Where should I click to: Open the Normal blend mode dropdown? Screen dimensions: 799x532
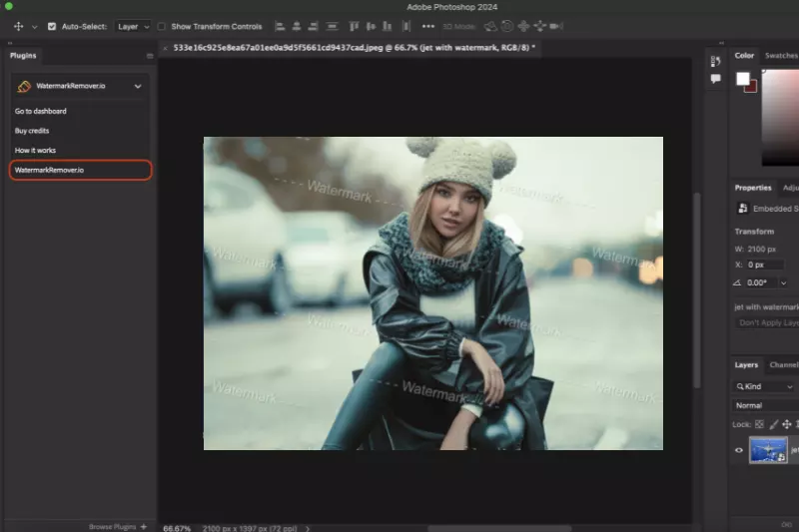click(x=766, y=406)
